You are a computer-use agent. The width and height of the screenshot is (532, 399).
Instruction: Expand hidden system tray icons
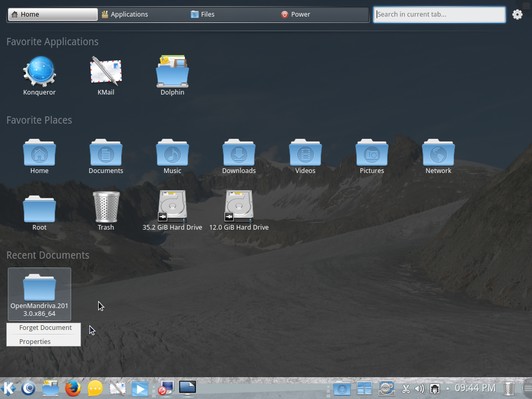click(x=448, y=388)
